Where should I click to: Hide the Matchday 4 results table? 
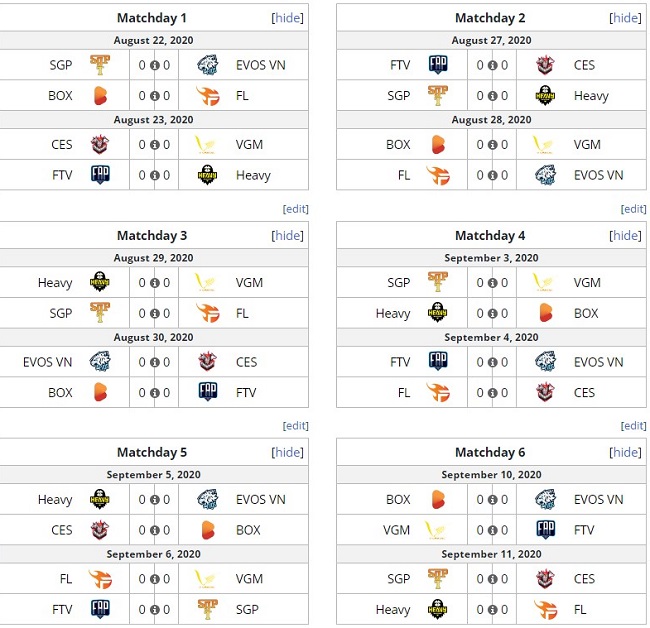[626, 235]
